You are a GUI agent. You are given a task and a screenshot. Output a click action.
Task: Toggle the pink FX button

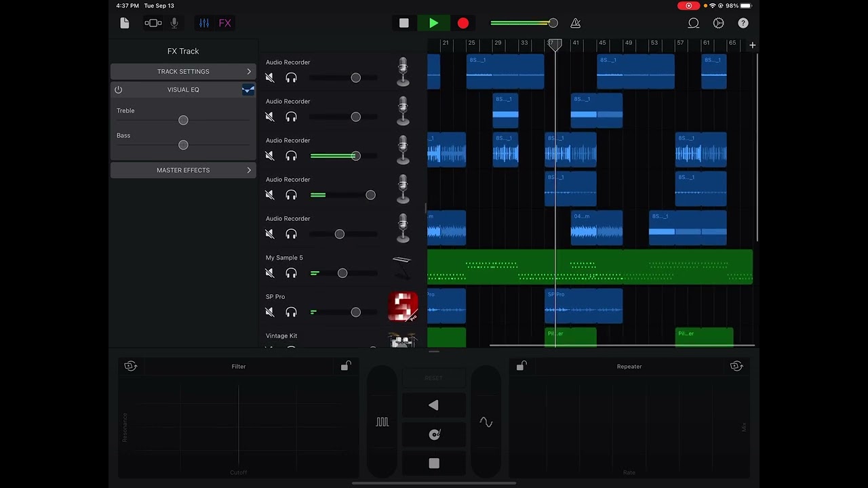pyautogui.click(x=225, y=23)
